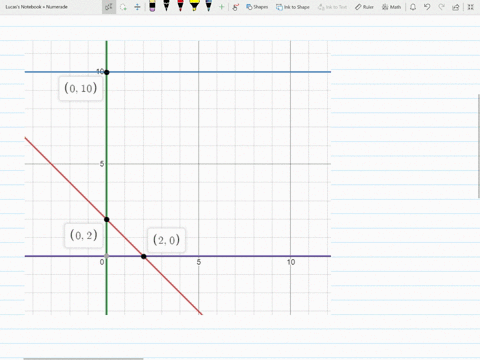The image size is (480, 360).
Task: Select the lasso select tool
Action: point(123,7)
